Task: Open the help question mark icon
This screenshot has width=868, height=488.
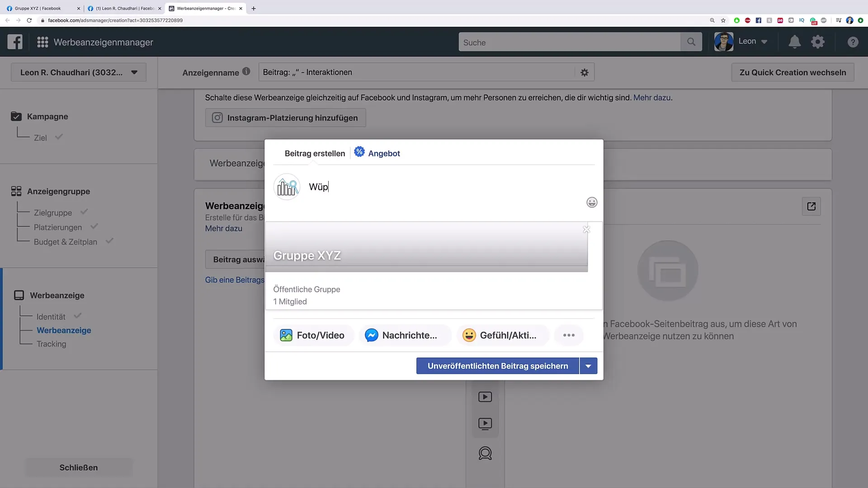Action: (x=853, y=42)
